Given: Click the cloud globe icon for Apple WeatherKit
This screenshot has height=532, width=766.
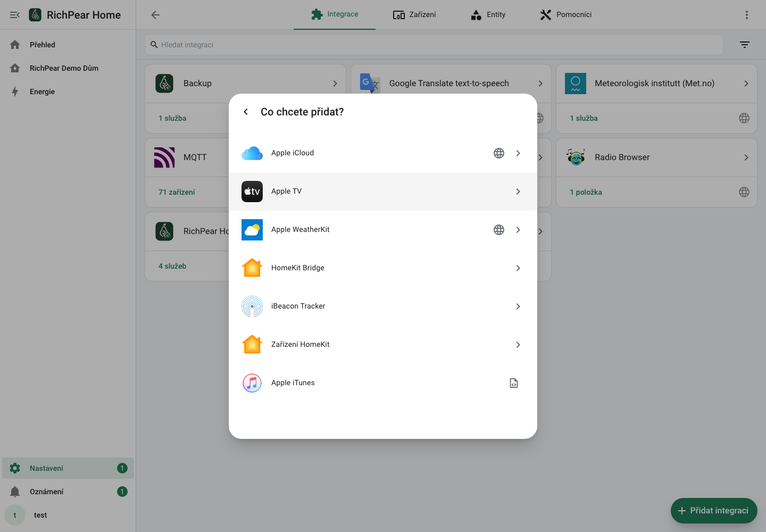Looking at the screenshot, I should click(x=499, y=230).
